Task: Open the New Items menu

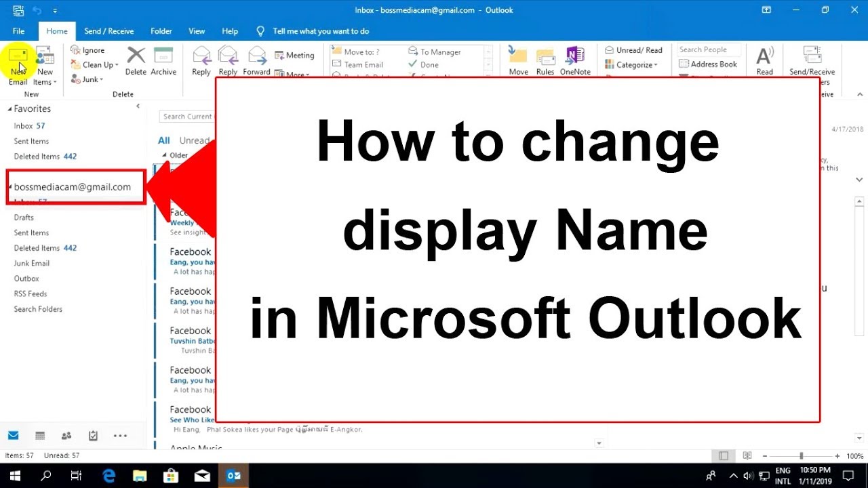Action: (x=45, y=66)
